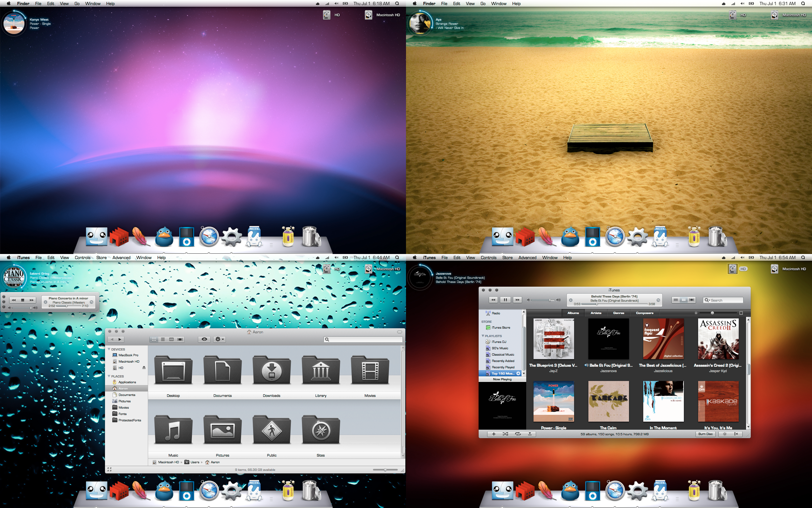Open the Go menu on the beach desktop
Image resolution: width=812 pixels, height=508 pixels.
[483, 4]
